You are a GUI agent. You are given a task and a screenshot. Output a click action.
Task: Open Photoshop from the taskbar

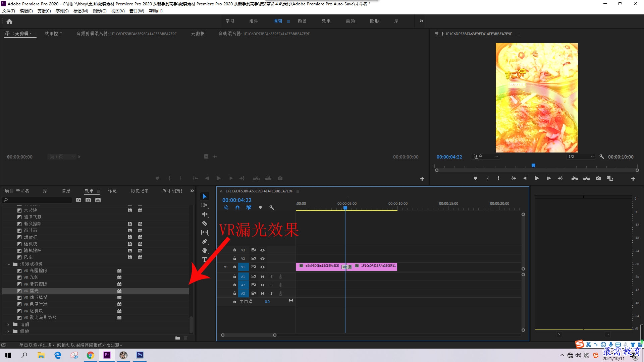click(140, 355)
